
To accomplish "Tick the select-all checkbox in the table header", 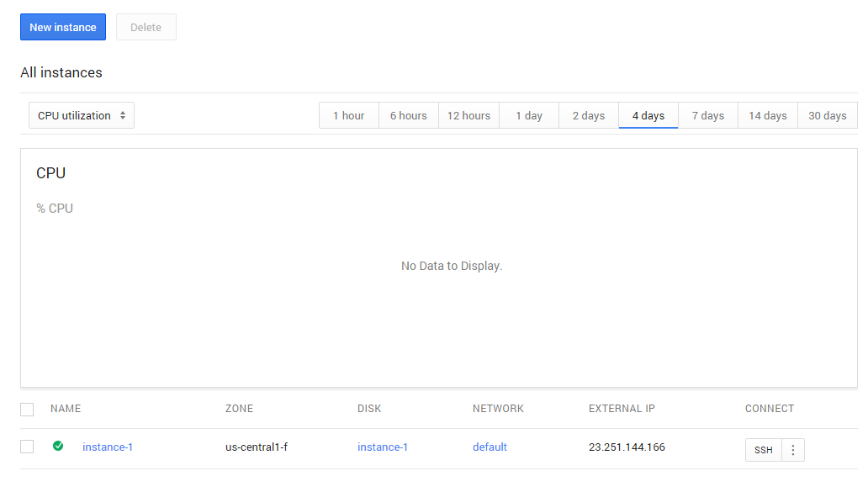I will (27, 410).
